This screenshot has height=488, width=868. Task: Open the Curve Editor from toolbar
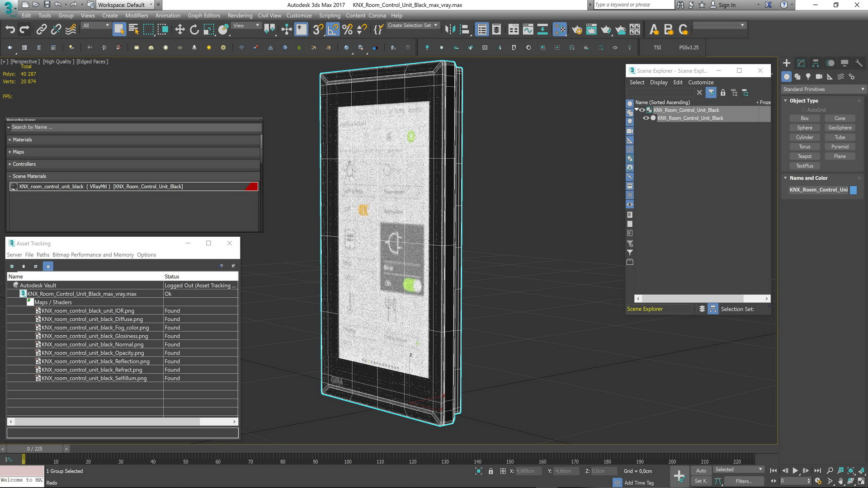[528, 30]
